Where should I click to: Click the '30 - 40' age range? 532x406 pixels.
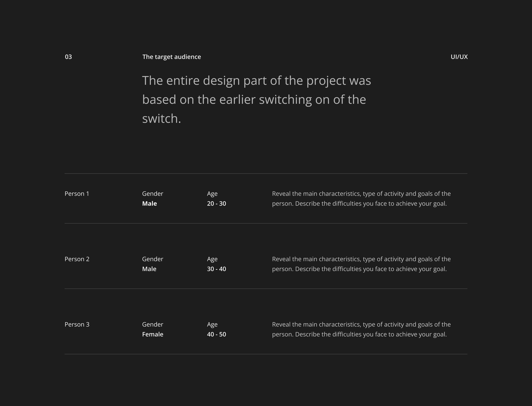click(x=216, y=269)
